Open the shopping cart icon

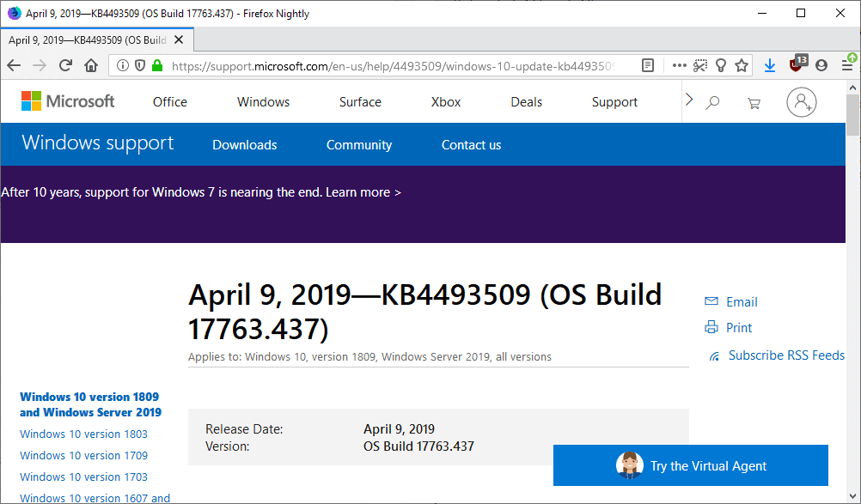(754, 102)
